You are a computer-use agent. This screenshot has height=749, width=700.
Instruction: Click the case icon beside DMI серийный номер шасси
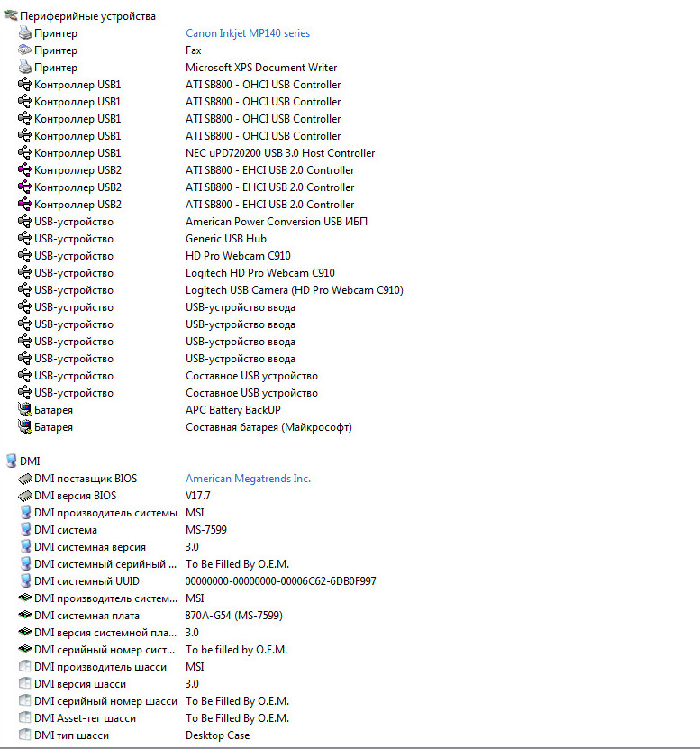point(25,700)
